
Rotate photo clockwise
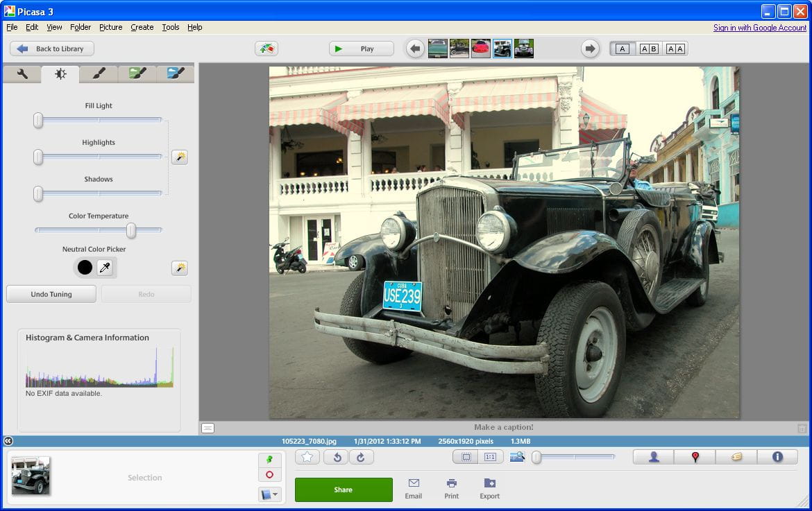361,457
